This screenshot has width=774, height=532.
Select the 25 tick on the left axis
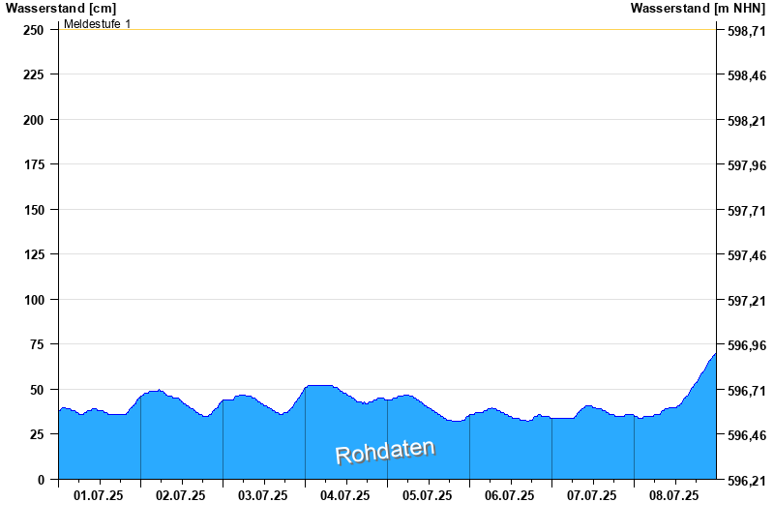37,434
